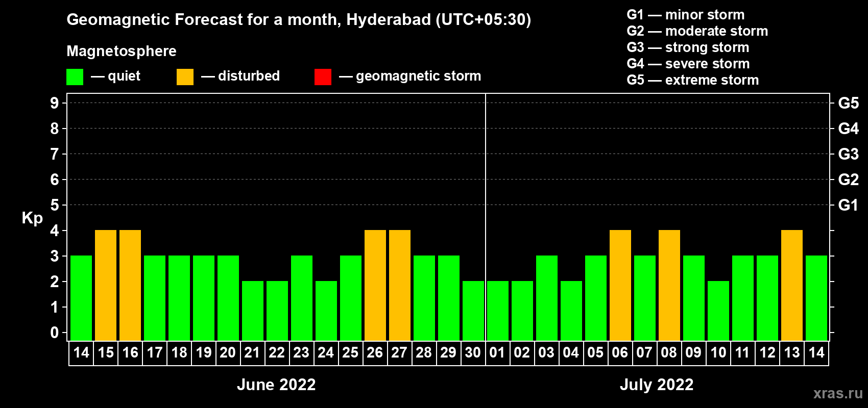The image size is (868, 408).
Task: Select the June 14 date cell
Action: [81, 353]
